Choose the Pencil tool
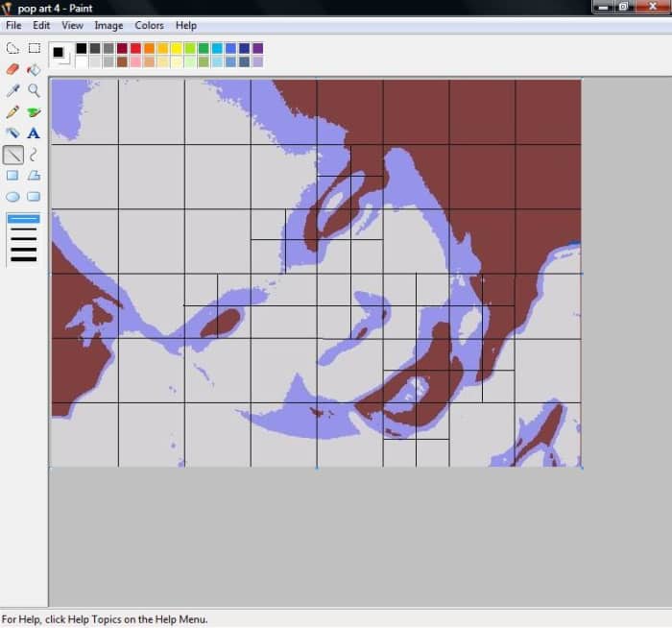 pyautogui.click(x=12, y=111)
